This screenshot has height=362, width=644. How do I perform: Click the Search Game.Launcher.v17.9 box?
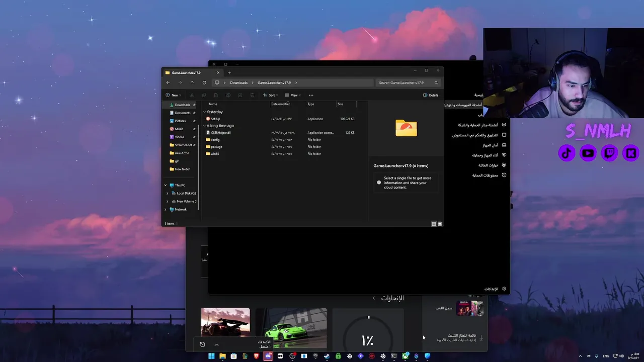[x=408, y=82]
